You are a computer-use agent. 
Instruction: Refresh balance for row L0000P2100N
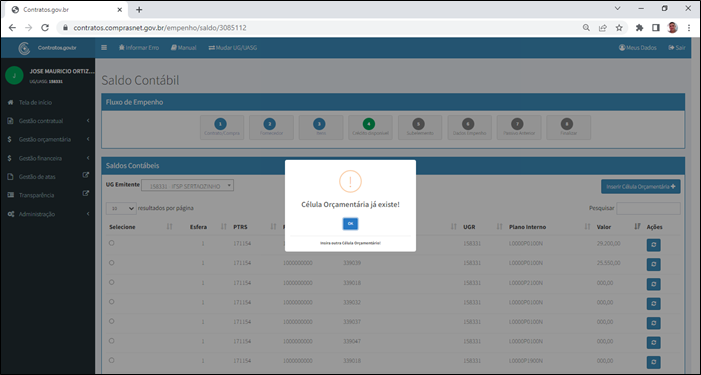pos(653,284)
